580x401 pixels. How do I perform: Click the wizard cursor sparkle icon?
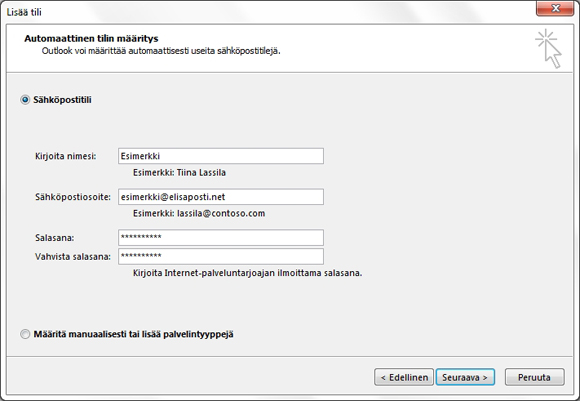[549, 49]
